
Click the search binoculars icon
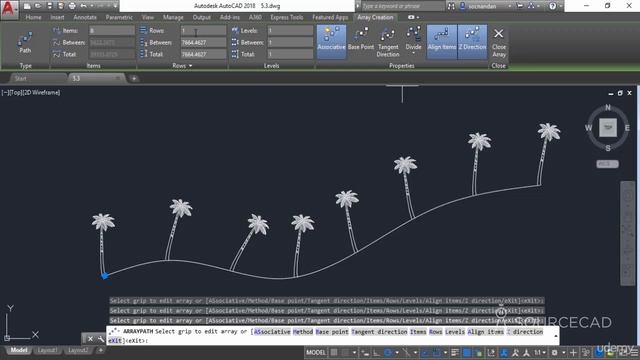point(451,6)
